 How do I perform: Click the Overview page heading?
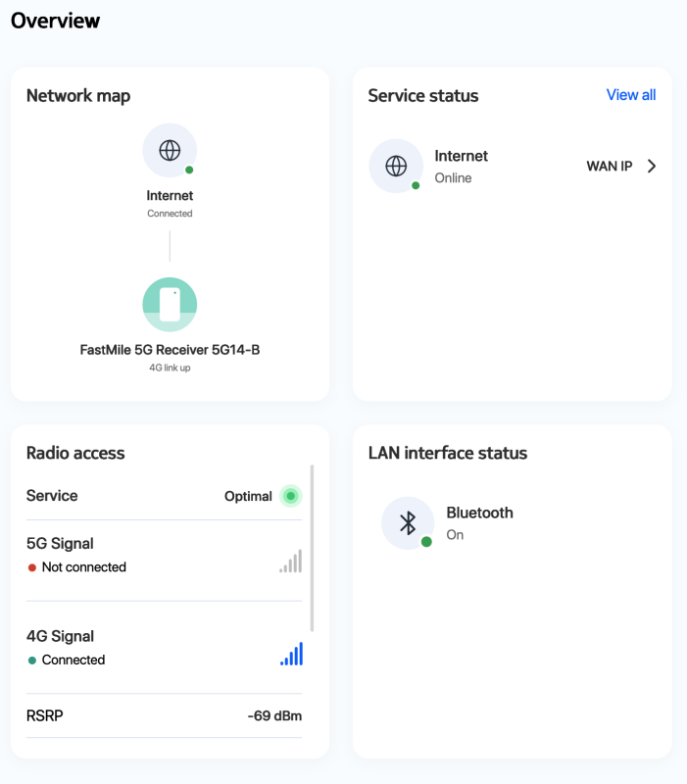tap(55, 20)
